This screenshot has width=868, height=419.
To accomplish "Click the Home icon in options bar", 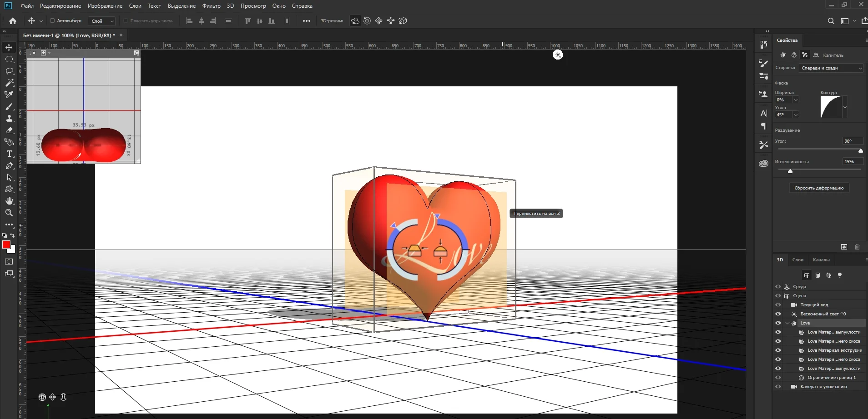I will click(13, 21).
